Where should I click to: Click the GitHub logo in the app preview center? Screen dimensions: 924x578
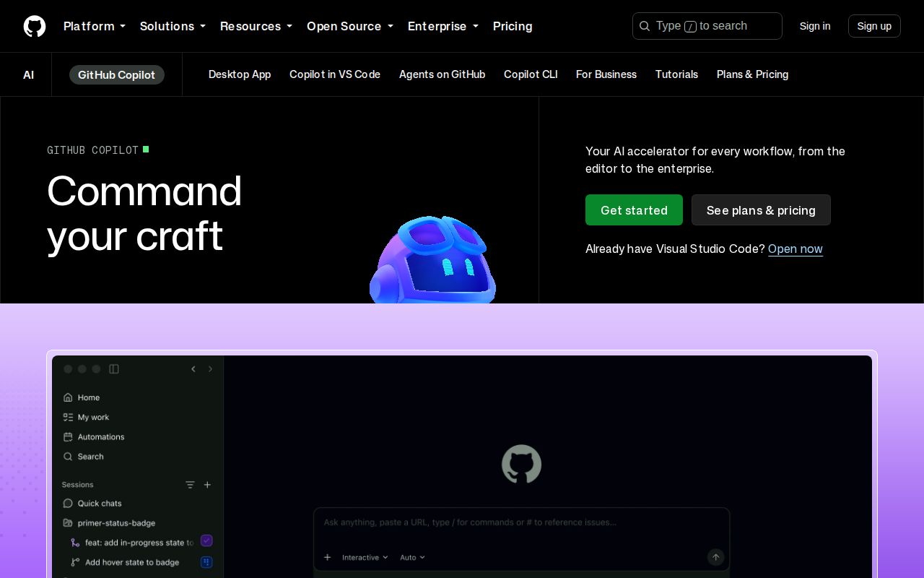(x=521, y=464)
